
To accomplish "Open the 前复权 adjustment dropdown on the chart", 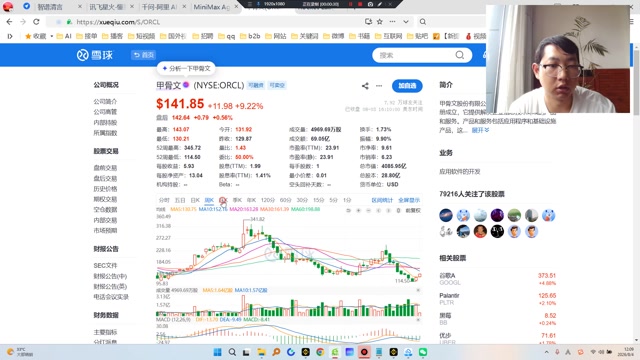I will pyautogui.click(x=413, y=211).
